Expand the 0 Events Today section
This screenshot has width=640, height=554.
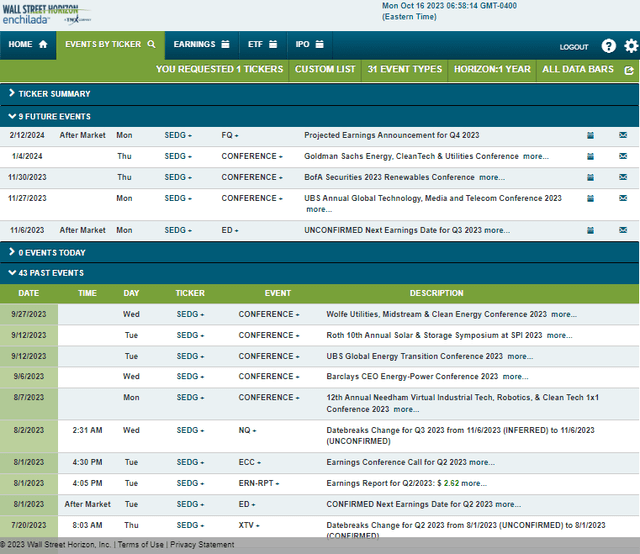(x=320, y=253)
